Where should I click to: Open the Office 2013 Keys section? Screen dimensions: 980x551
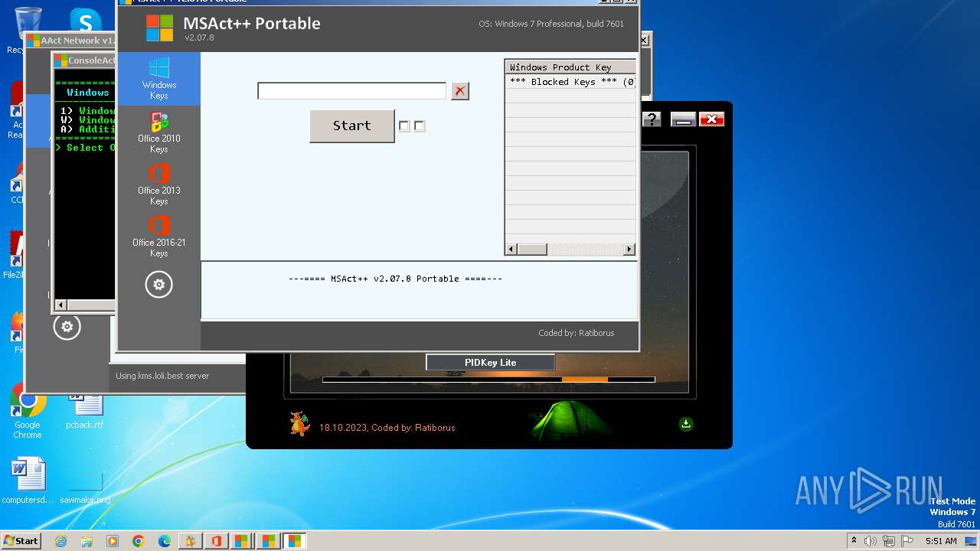click(158, 184)
